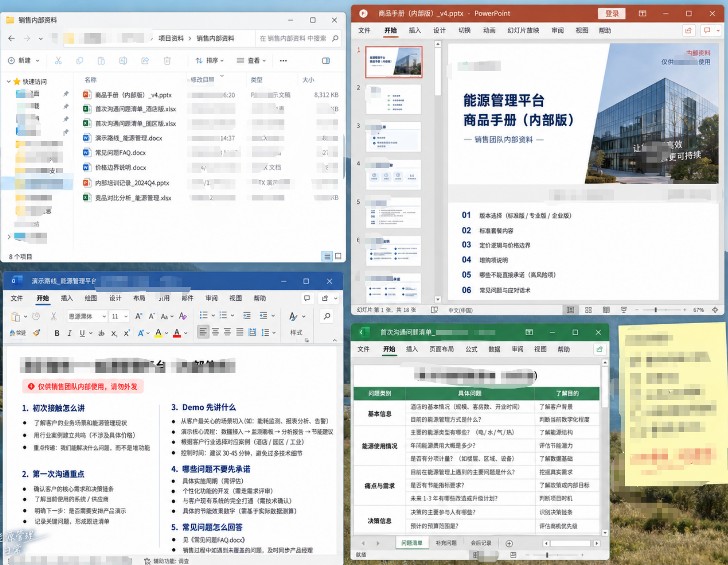Apply italic formatting in Word
The width and height of the screenshot is (728, 565).
70,333
